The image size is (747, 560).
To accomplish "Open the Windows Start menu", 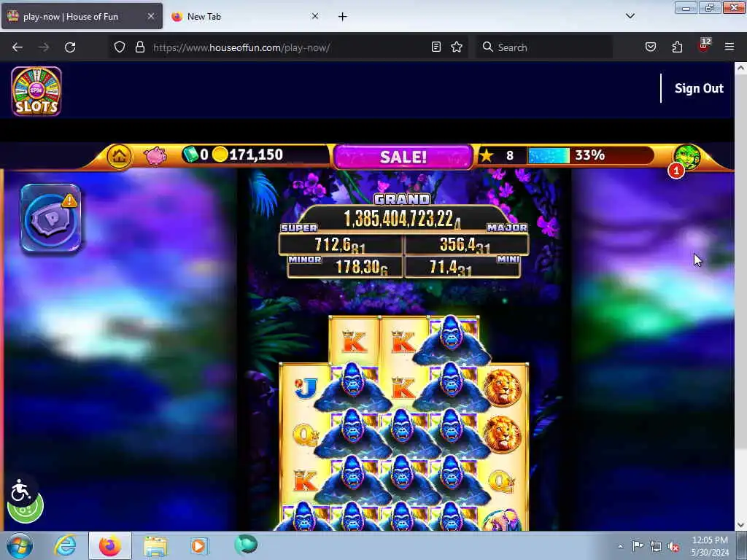I will (x=19, y=545).
